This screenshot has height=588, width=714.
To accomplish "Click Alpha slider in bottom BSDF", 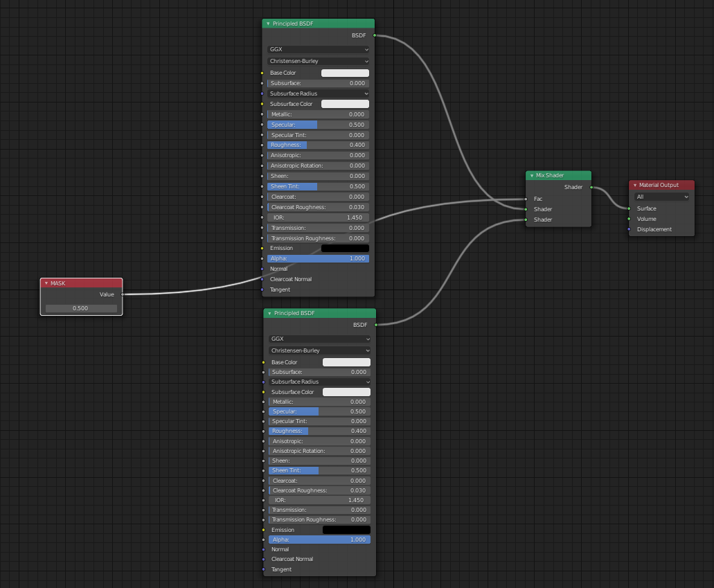I will (320, 540).
